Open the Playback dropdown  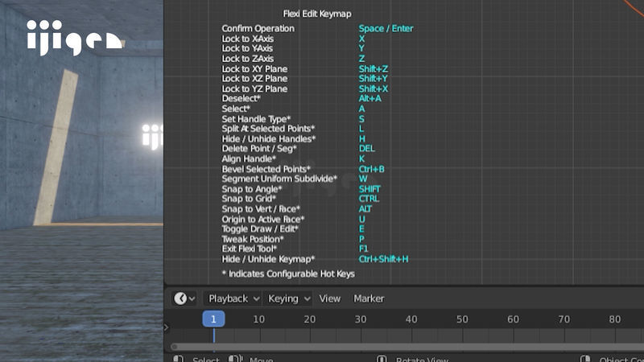233,298
